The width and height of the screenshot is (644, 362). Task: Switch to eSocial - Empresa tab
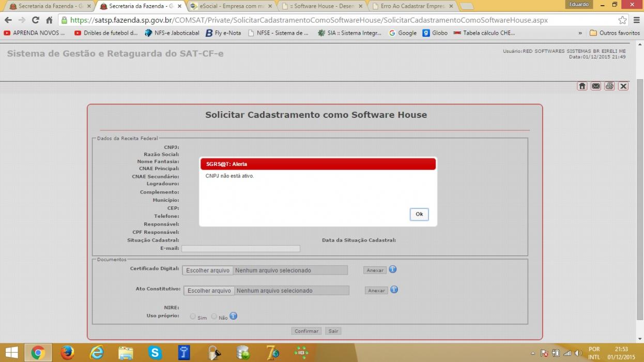tap(231, 6)
